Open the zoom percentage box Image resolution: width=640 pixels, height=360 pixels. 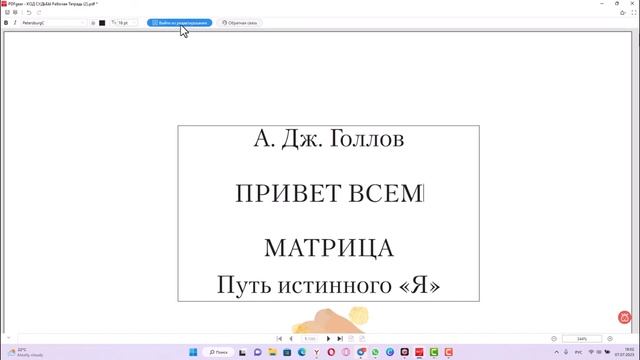[x=582, y=339]
